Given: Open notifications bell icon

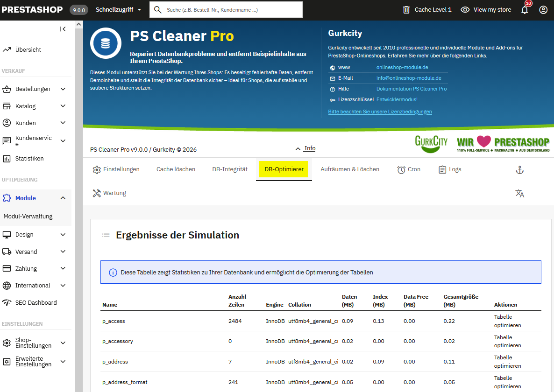Looking at the screenshot, I should [x=525, y=9].
